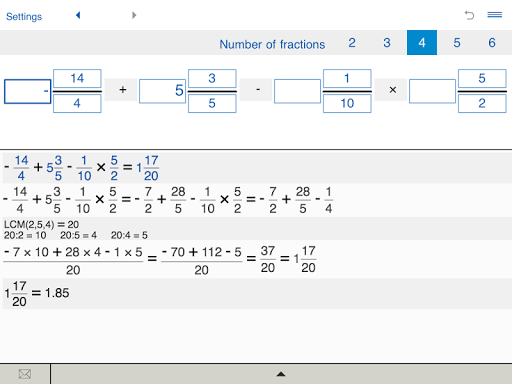
Task: Select 2 fractions
Action: pos(352,43)
